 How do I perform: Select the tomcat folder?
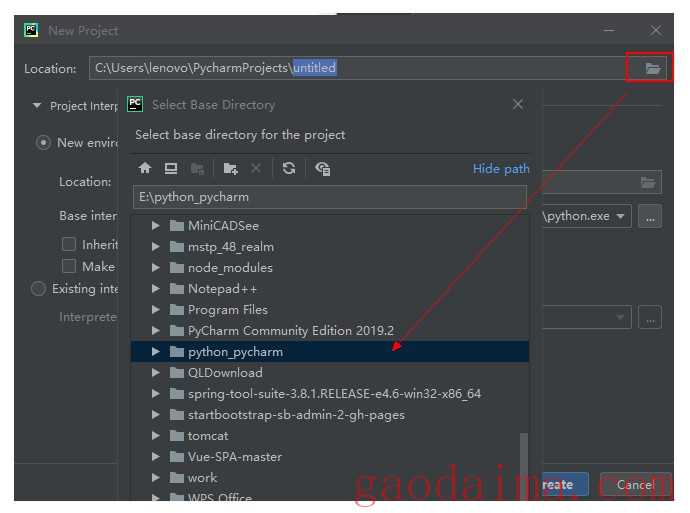click(x=208, y=436)
